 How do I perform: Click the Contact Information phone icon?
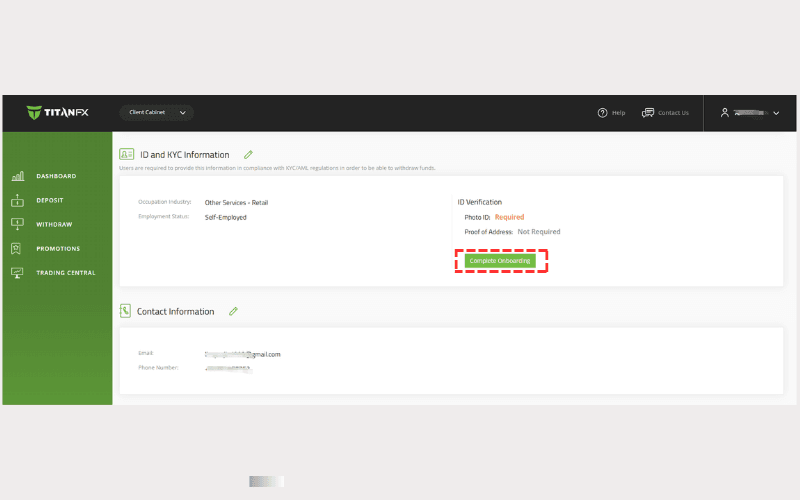[126, 311]
